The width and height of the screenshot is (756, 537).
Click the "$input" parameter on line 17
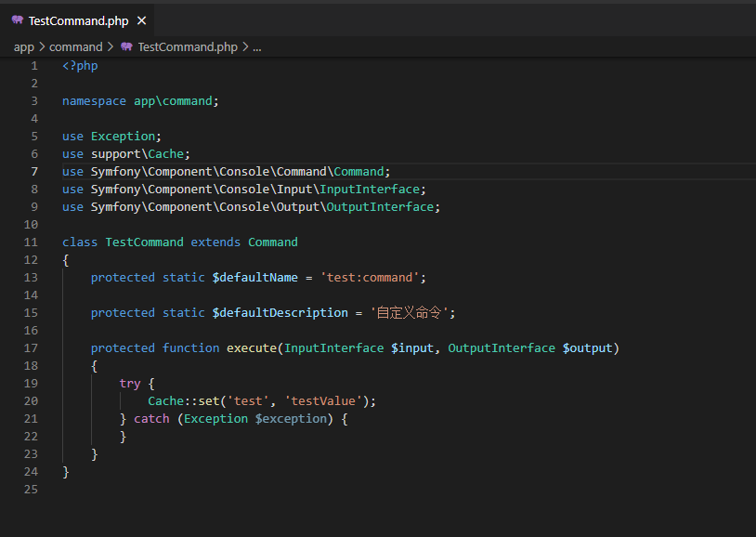click(x=412, y=348)
